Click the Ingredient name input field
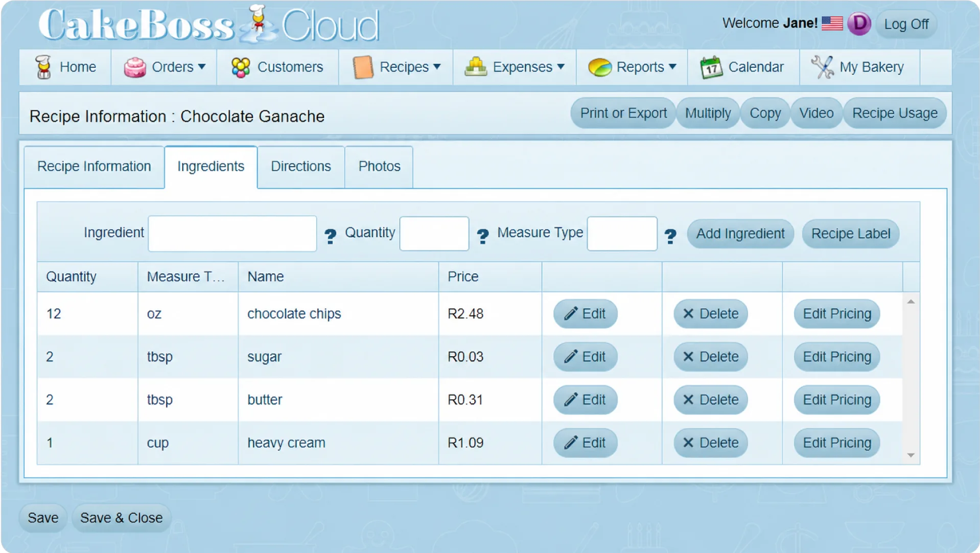Screen dimensions: 980x553 [x=232, y=234]
